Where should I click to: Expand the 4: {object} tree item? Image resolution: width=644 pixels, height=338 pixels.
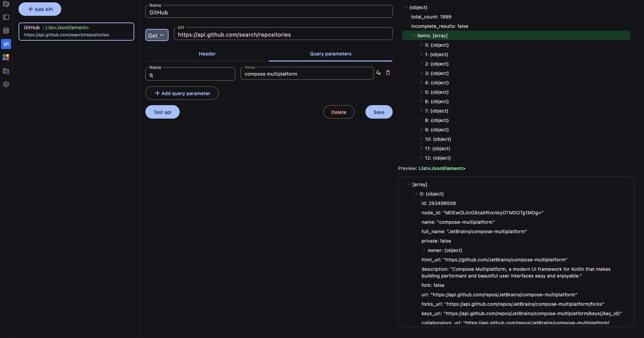421,83
